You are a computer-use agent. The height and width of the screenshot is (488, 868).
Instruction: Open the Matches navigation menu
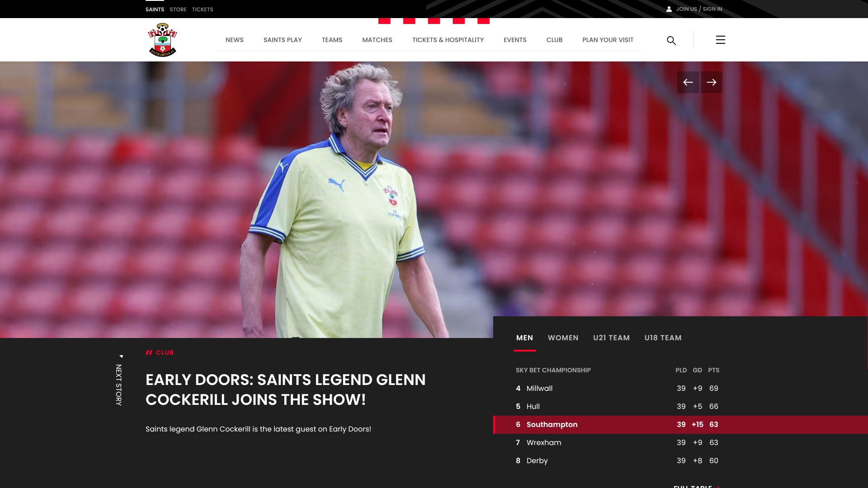[377, 40]
